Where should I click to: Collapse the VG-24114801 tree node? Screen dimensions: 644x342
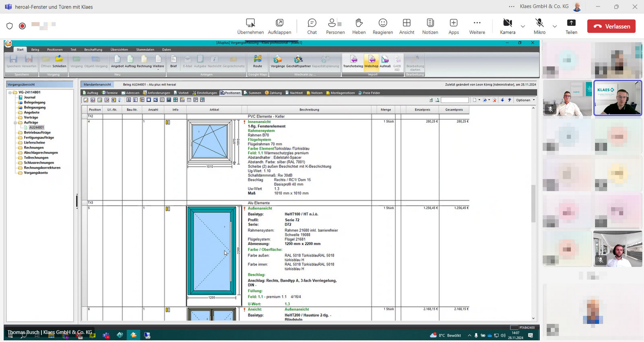click(x=10, y=93)
